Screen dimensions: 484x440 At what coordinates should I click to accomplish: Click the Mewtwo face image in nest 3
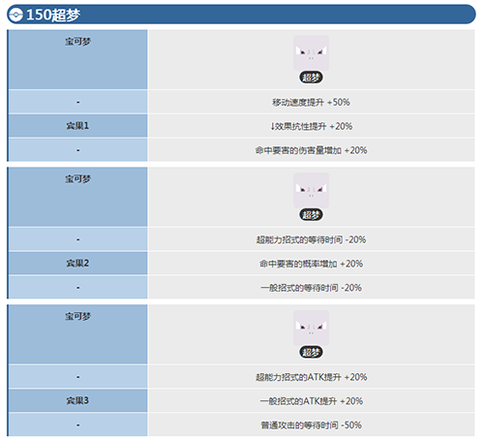coord(311,328)
